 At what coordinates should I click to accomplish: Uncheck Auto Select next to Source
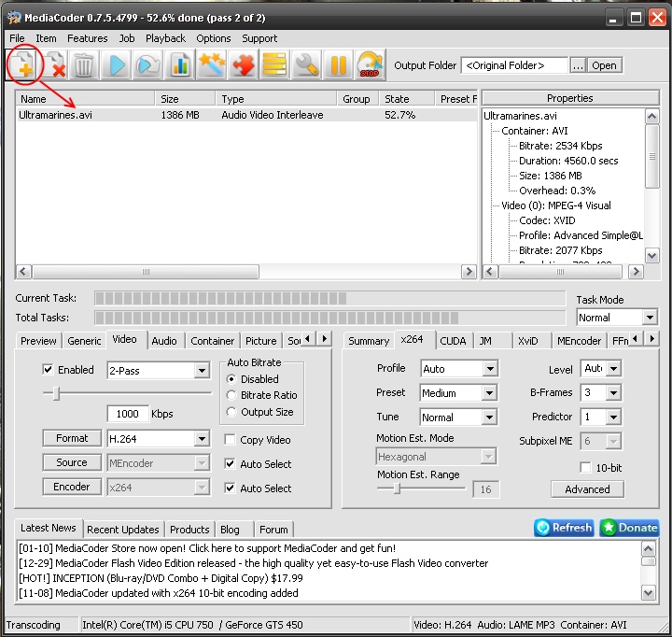click(231, 463)
